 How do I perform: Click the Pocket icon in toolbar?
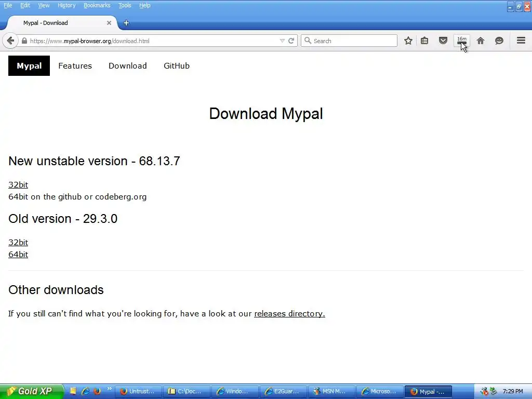443,41
